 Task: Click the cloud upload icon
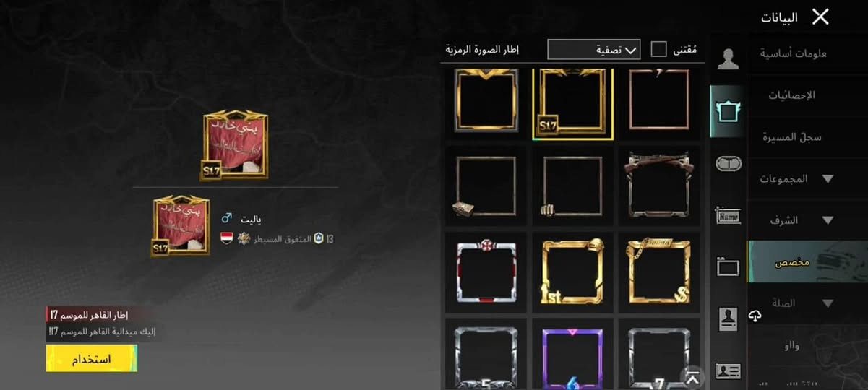click(x=755, y=316)
